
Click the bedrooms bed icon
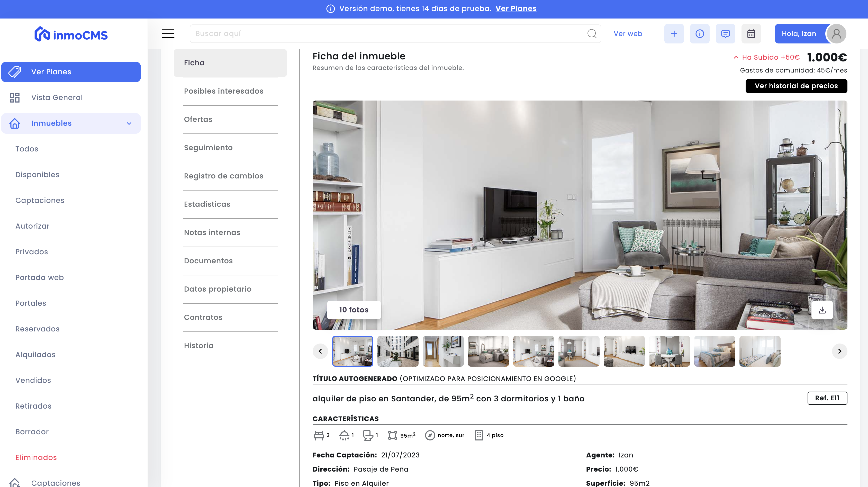tap(318, 435)
